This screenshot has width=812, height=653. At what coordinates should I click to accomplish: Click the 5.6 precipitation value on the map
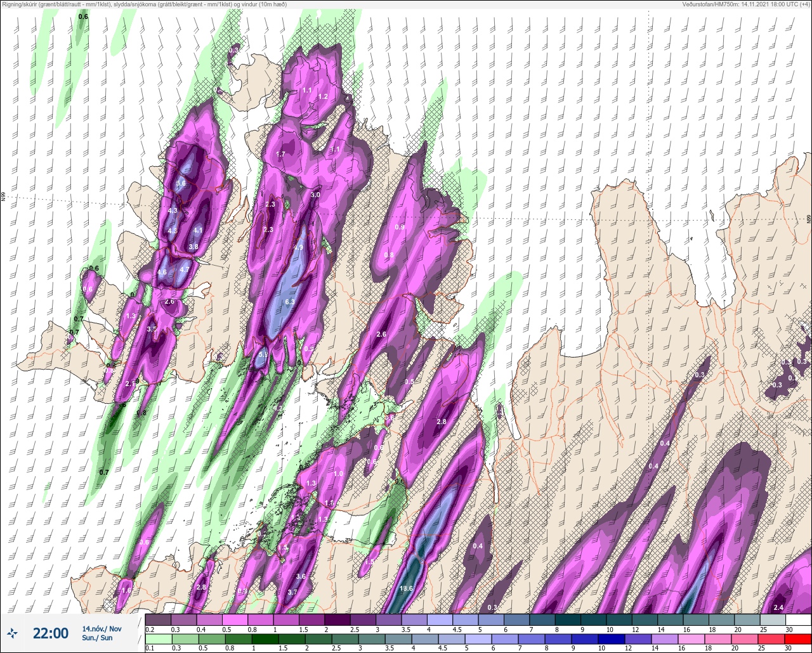(181, 184)
